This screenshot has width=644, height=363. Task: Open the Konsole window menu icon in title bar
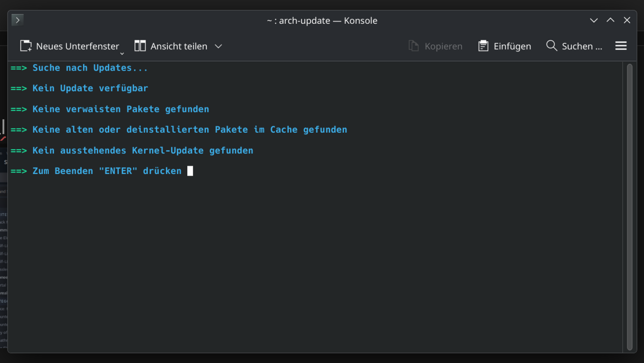(x=18, y=20)
